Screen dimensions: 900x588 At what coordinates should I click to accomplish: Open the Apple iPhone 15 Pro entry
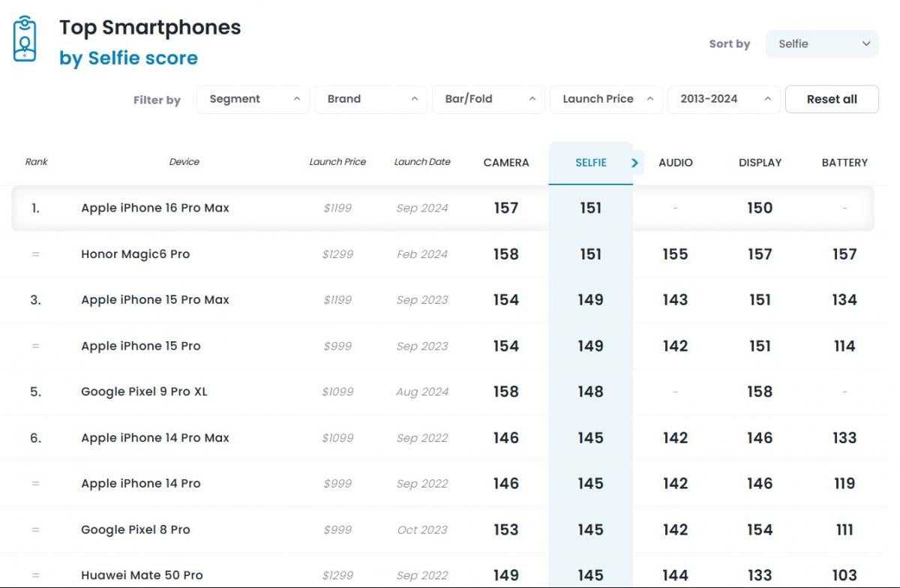(141, 346)
